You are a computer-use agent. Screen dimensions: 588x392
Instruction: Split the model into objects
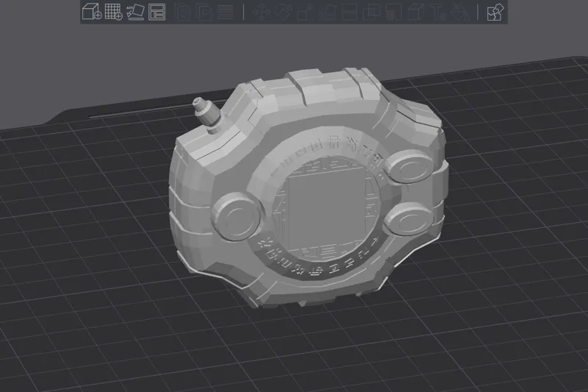click(182, 12)
